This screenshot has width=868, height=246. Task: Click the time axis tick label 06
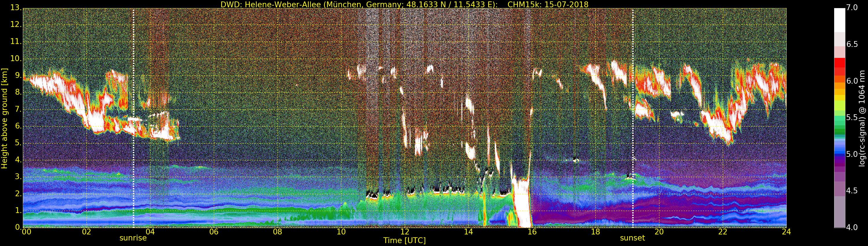coord(214,232)
